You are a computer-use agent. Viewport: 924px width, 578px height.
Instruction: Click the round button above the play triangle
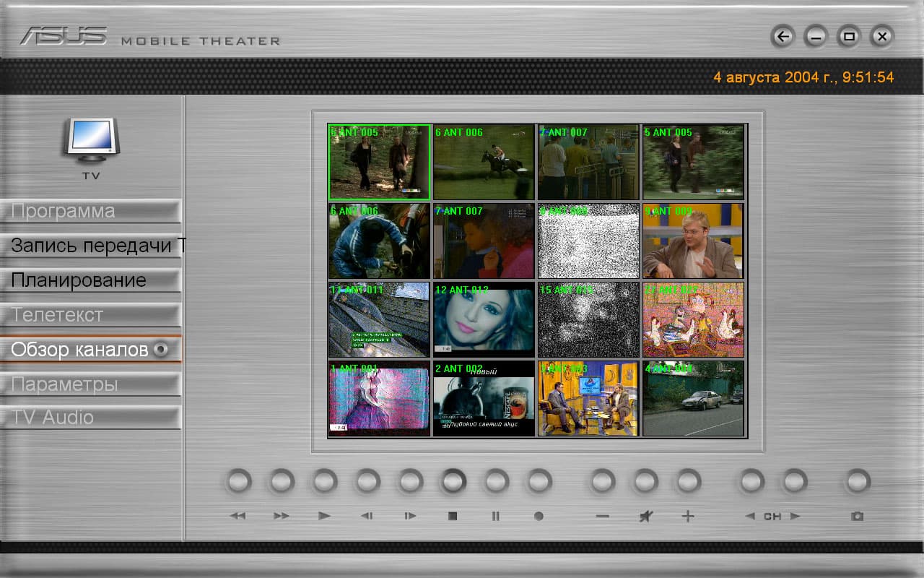point(325,481)
